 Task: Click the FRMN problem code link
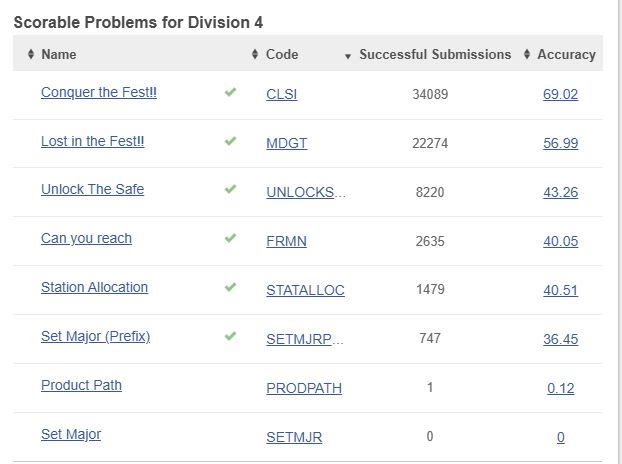[286, 241]
